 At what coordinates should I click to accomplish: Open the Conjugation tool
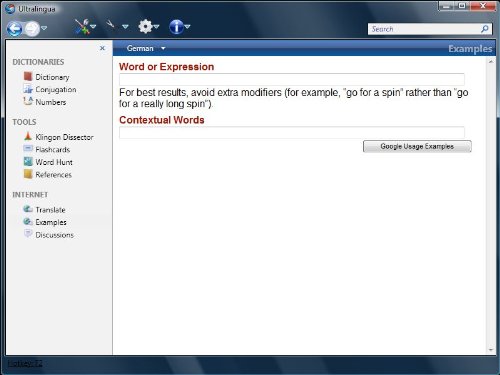[56, 90]
